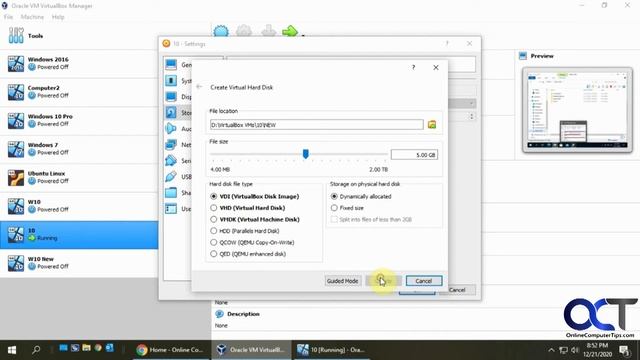The width and height of the screenshot is (640, 360).
Task: Show hidden system tray icons
Action: [x=551, y=350]
